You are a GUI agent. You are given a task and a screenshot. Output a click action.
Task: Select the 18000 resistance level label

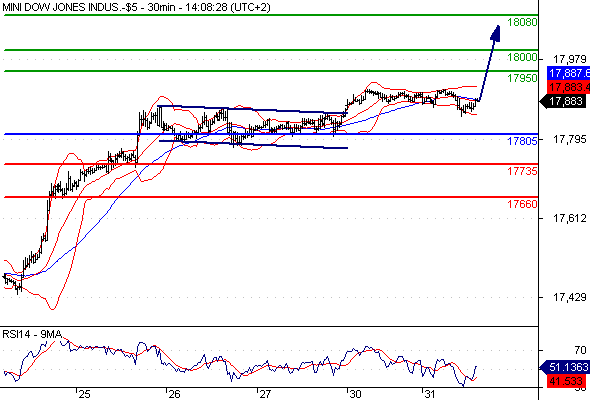(x=522, y=57)
